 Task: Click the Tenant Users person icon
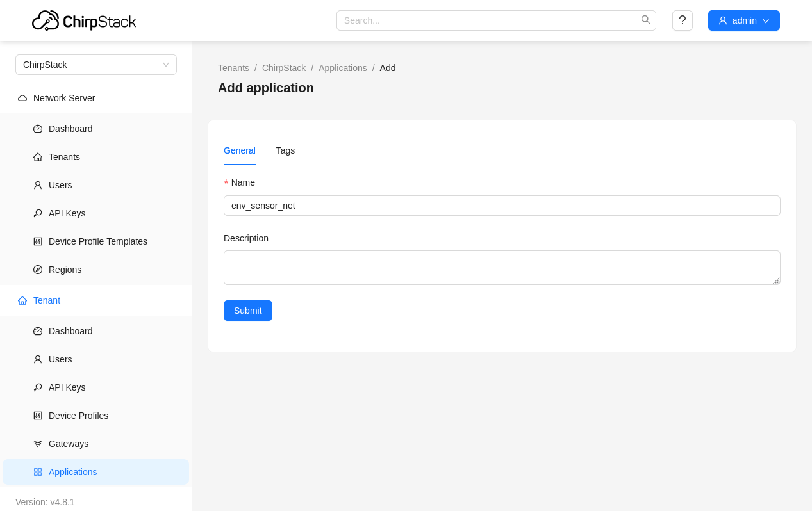click(x=38, y=359)
